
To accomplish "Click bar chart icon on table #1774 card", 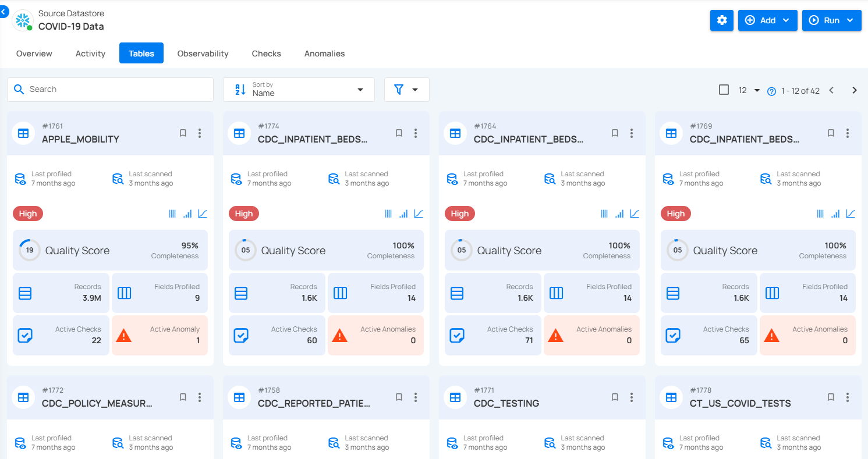I will click(x=403, y=214).
